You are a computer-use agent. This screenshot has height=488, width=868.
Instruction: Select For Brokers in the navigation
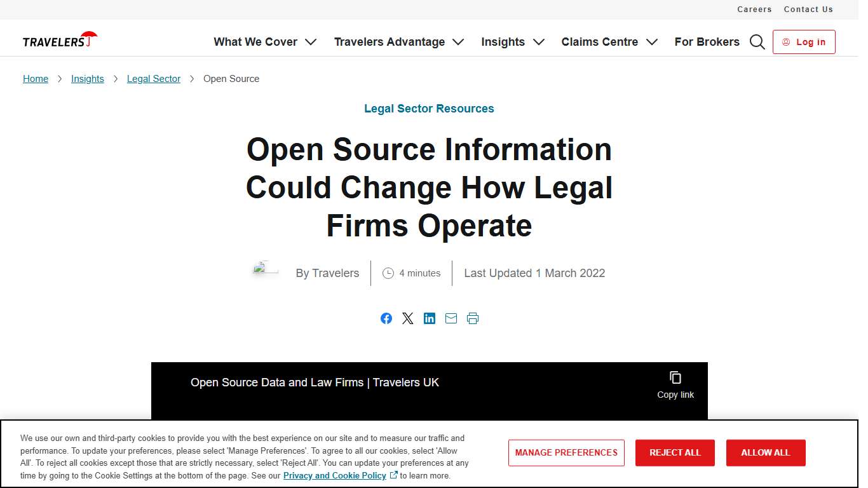coord(707,42)
